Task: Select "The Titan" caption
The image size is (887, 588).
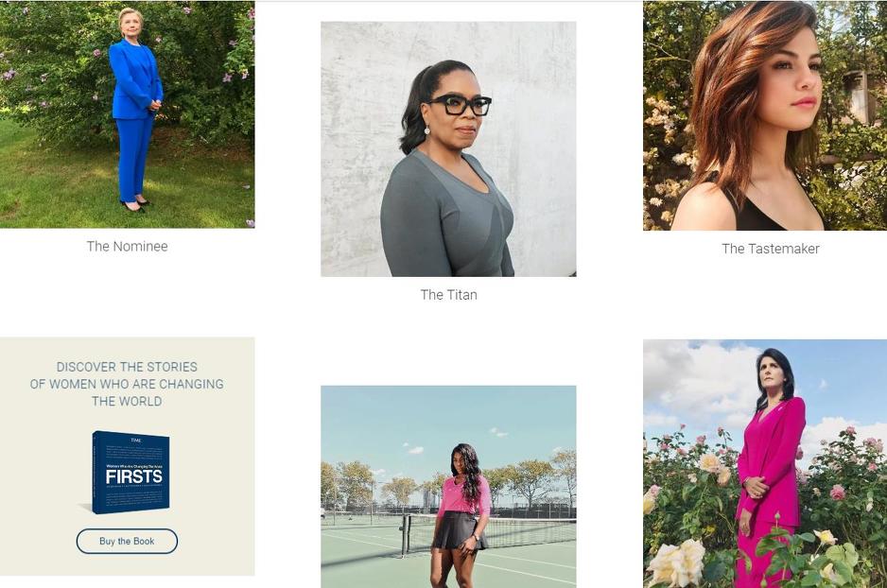Action: point(448,295)
